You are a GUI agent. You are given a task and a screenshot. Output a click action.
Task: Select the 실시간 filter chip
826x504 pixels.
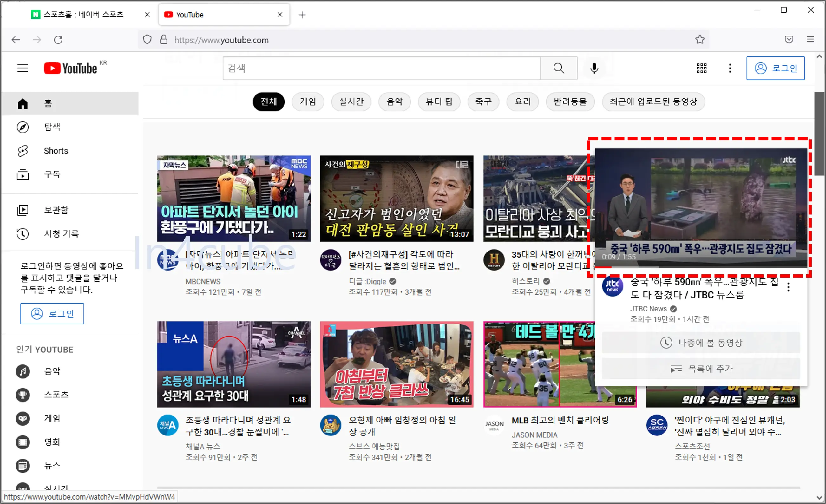[351, 101]
